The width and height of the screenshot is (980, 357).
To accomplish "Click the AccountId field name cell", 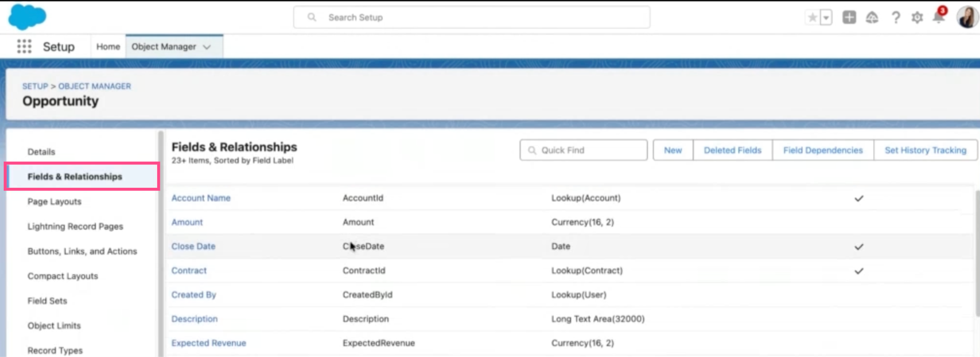I will pos(363,198).
